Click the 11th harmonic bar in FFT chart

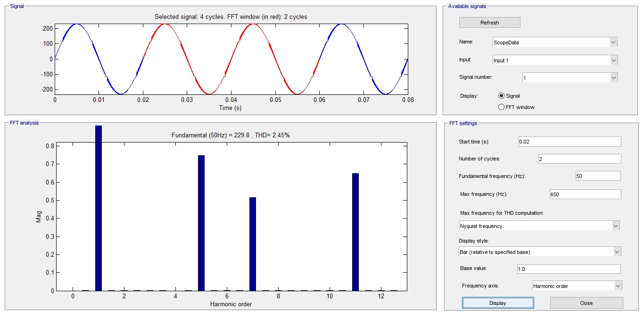355,232
